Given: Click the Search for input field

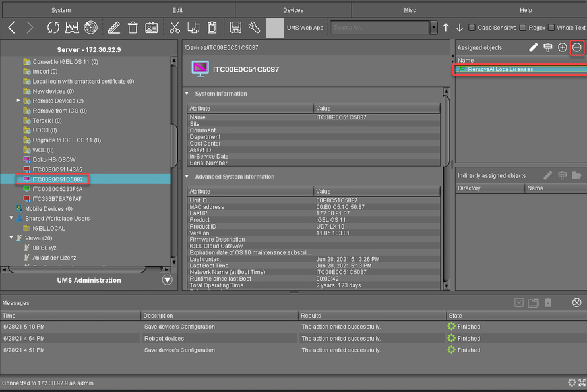Looking at the screenshot, I should point(379,28).
